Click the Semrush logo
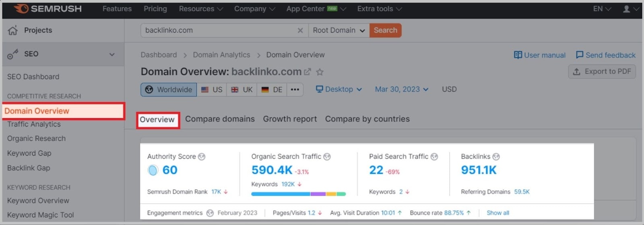 48,8
